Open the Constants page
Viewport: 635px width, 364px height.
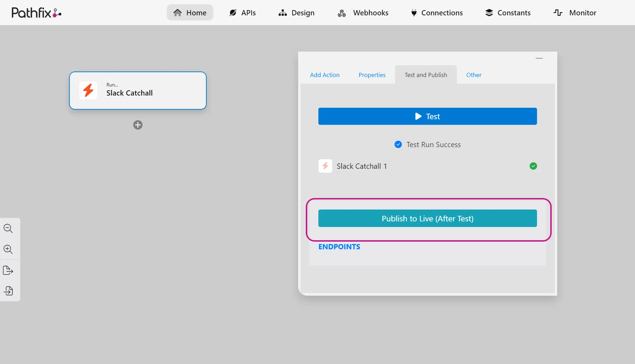[508, 13]
